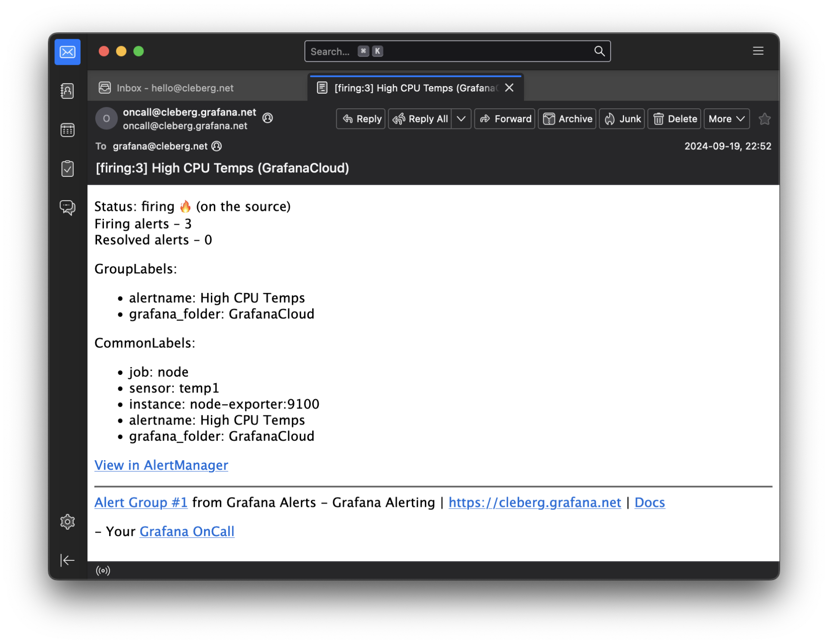Open the Settings gear icon
828x644 pixels.
click(67, 522)
